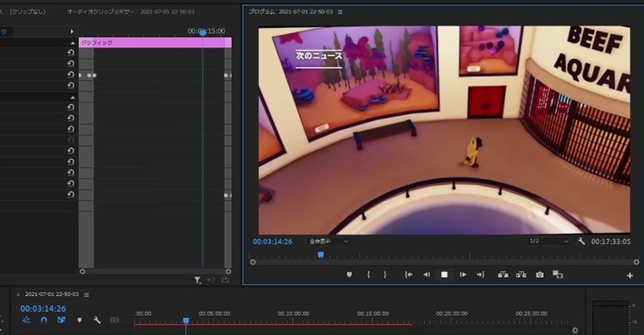The image size is (644, 335).
Task: Collapse the lower effect section arrow
Action: (x=72, y=97)
